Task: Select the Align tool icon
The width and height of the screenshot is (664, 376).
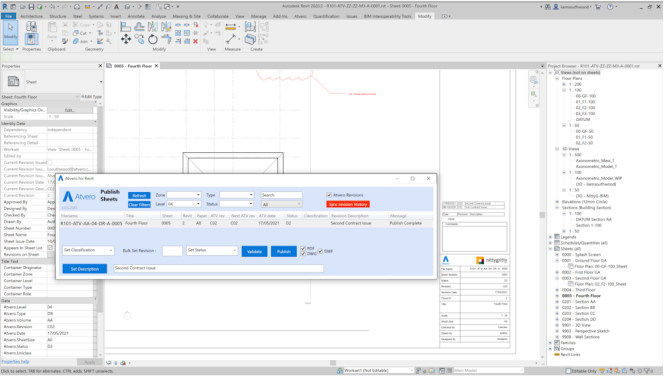Action: [126, 27]
